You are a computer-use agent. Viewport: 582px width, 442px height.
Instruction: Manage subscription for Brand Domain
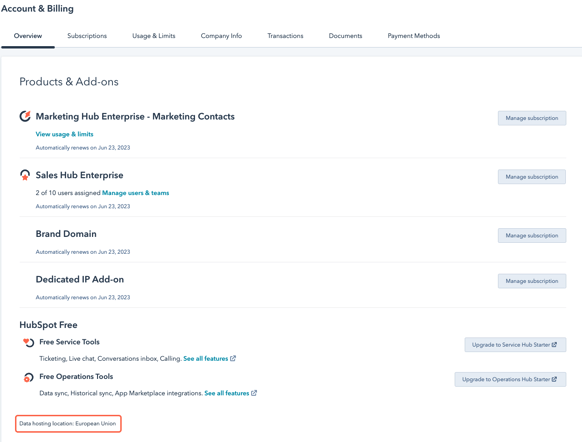532,235
